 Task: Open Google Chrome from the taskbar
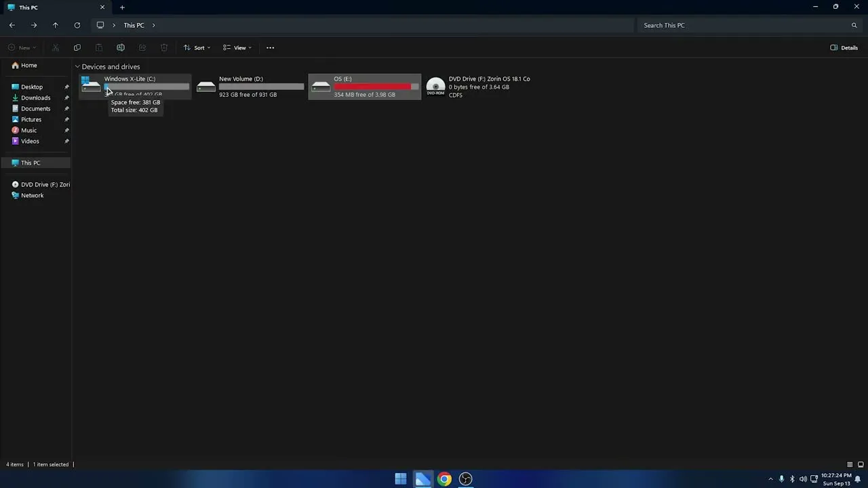click(x=444, y=479)
